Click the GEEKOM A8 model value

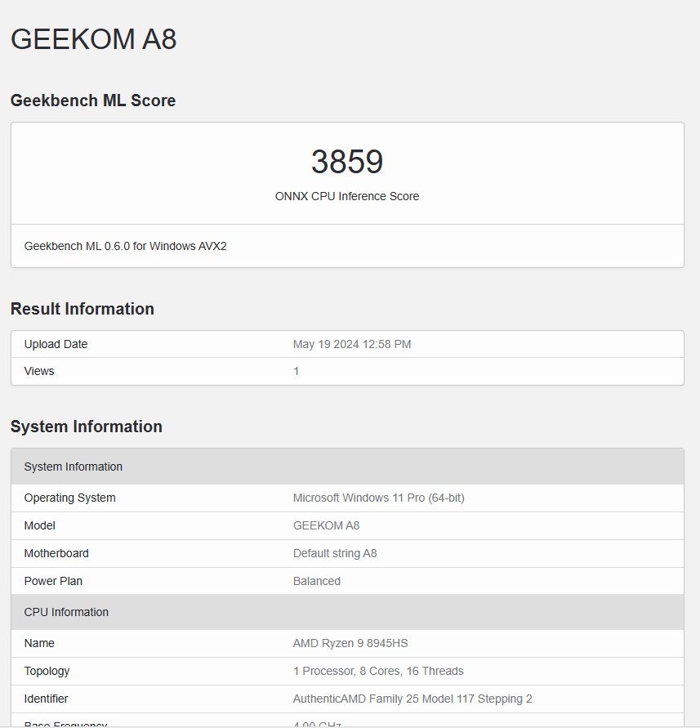(x=326, y=525)
